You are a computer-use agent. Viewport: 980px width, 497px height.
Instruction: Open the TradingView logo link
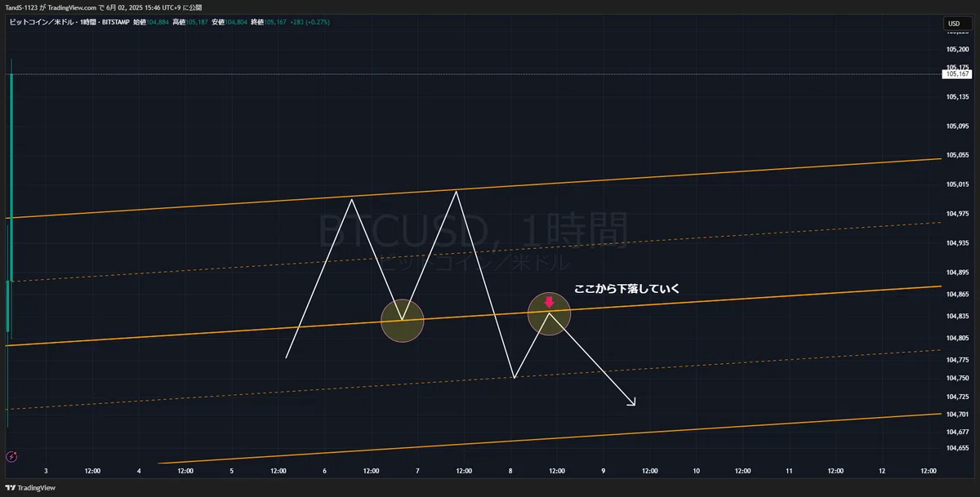coord(31,488)
